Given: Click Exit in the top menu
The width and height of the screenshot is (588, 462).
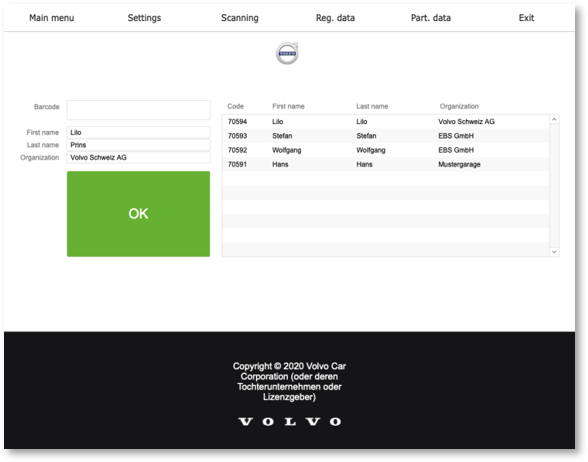Looking at the screenshot, I should 526,18.
